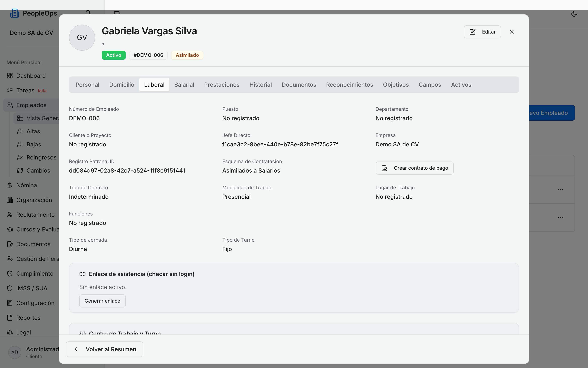Screen dimensions: 588x368
Task: Switch to the Reconocimientos tab
Action: pos(350,85)
